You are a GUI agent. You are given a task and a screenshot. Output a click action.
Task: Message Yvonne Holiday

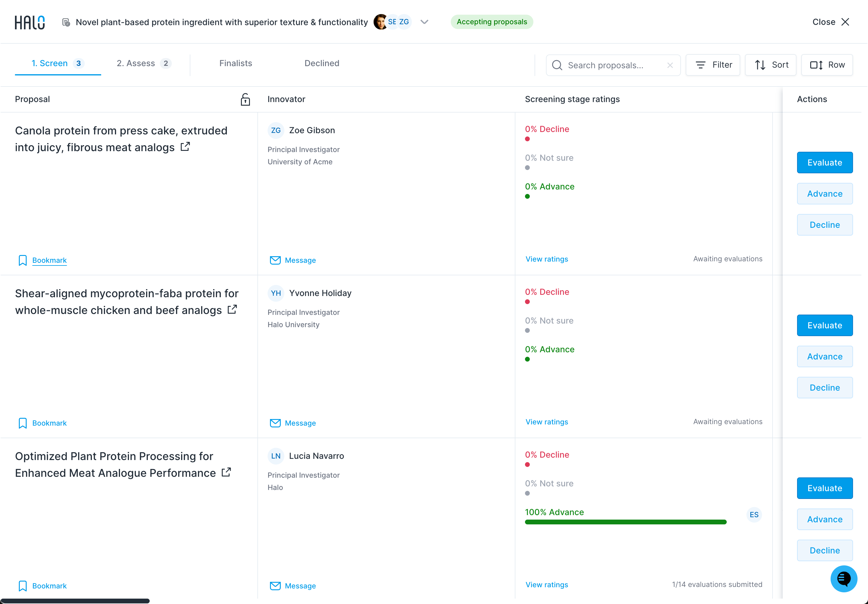pyautogui.click(x=293, y=423)
